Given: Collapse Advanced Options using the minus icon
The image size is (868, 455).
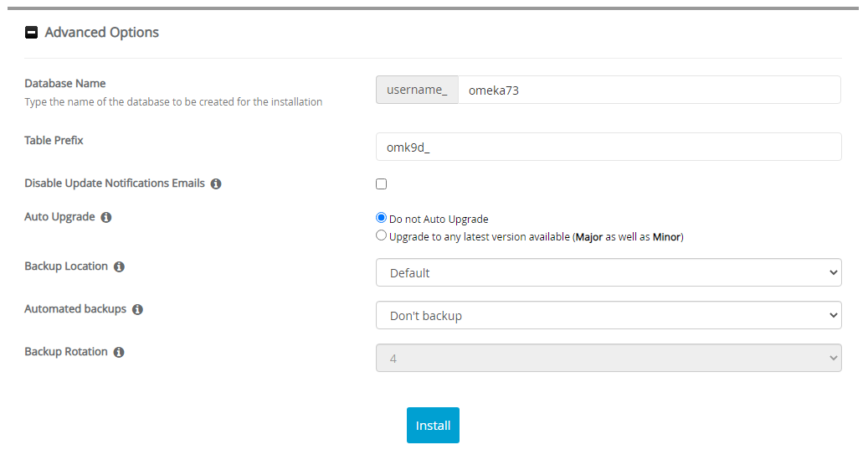Looking at the screenshot, I should tap(31, 33).
